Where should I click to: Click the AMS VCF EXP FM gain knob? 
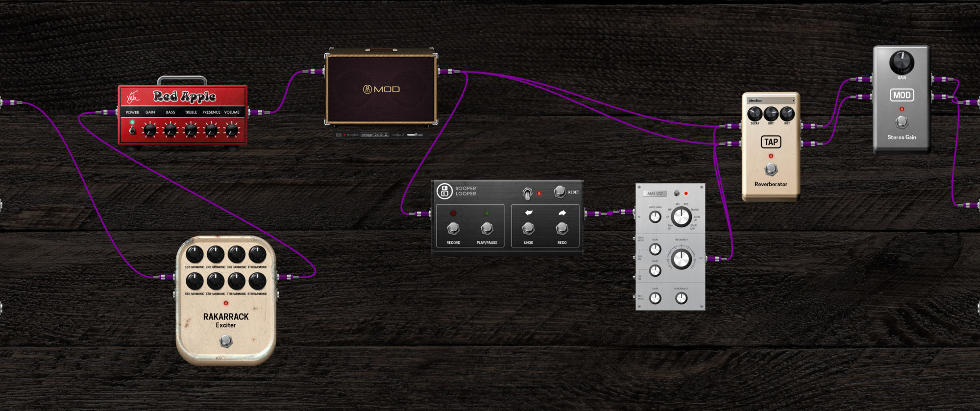(655, 249)
